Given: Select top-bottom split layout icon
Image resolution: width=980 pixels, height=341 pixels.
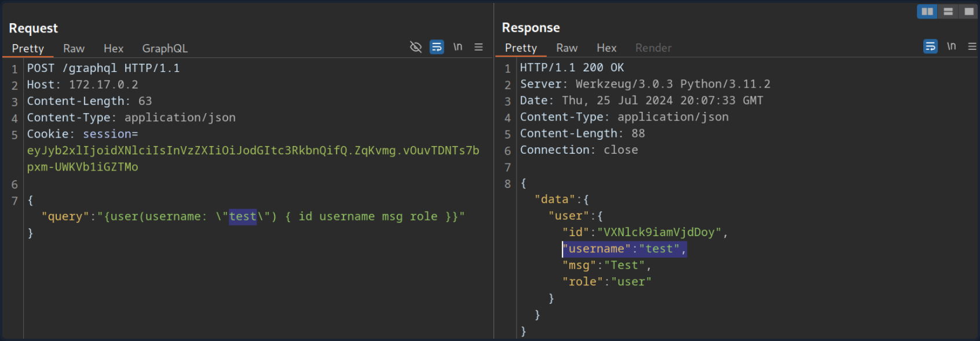Looking at the screenshot, I should click(x=948, y=12).
